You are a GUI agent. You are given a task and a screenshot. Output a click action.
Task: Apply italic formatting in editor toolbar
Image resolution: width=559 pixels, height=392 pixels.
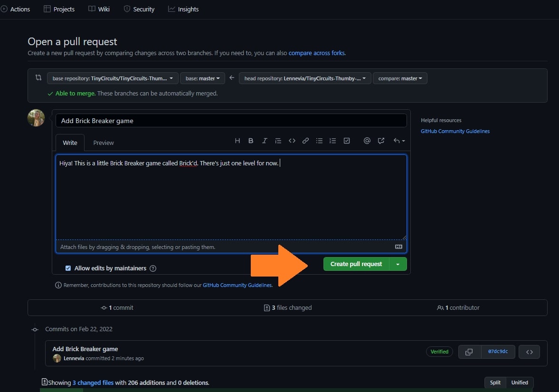[265, 141]
